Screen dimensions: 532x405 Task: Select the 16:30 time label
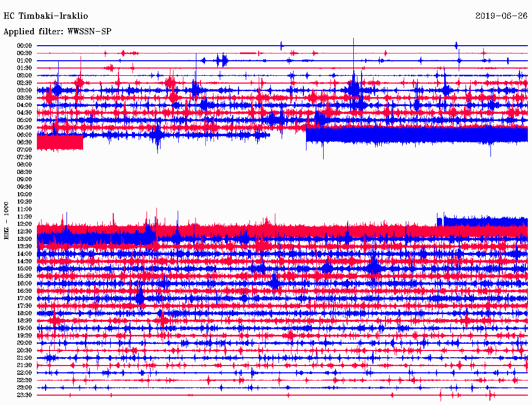pos(24,291)
